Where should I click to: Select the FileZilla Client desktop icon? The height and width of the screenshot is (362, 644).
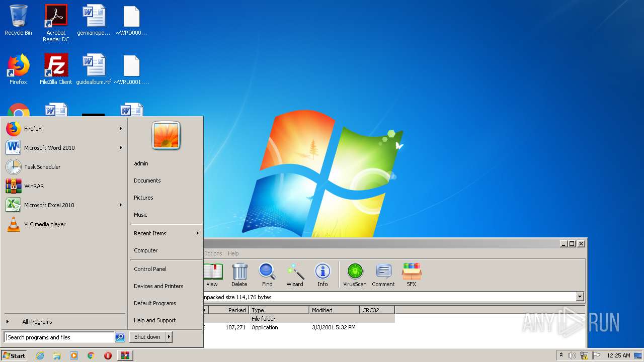pos(56,69)
